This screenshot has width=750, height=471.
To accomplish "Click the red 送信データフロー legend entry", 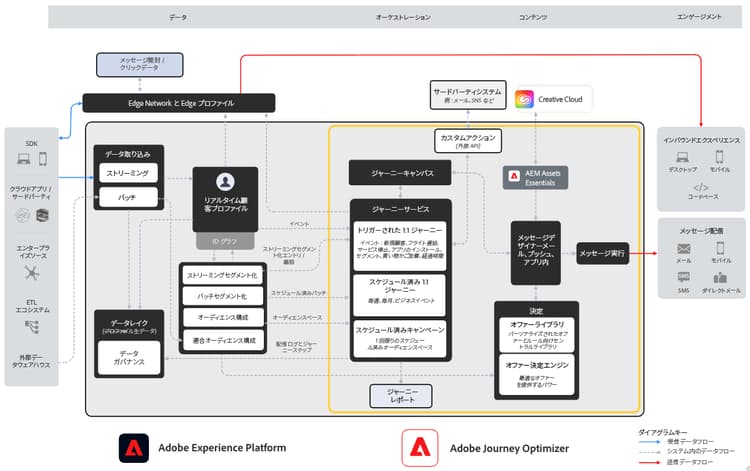I will 676,462.
